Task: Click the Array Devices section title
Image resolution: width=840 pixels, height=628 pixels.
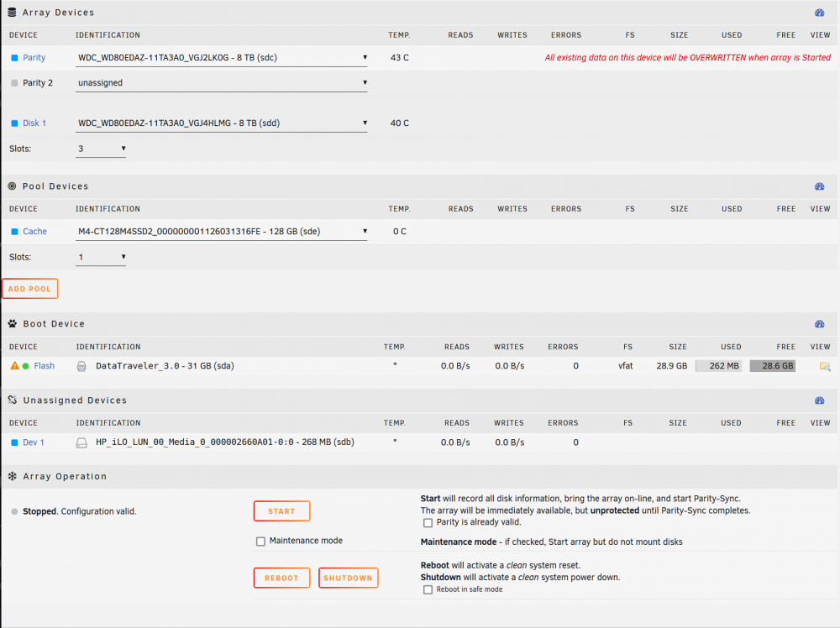Action: click(x=59, y=13)
